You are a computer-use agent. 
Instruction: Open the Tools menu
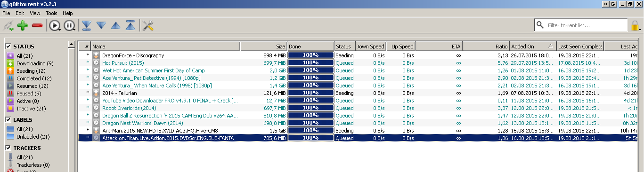coord(52,13)
